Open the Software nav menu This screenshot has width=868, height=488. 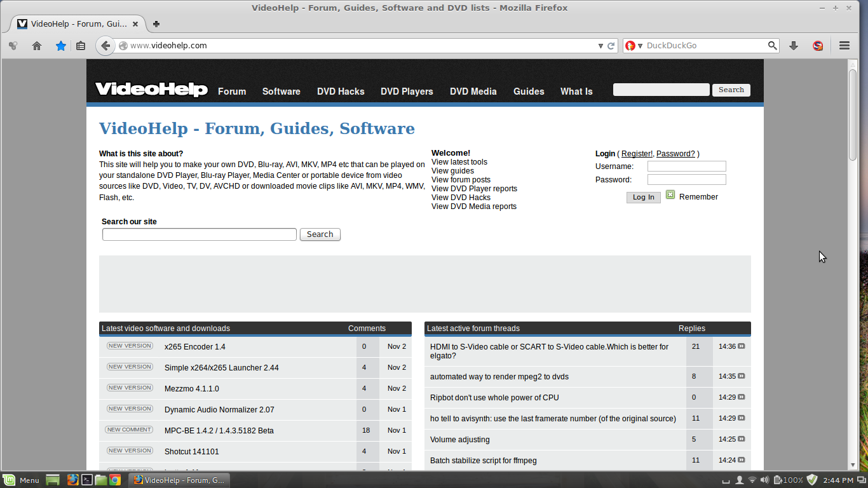[x=281, y=91]
